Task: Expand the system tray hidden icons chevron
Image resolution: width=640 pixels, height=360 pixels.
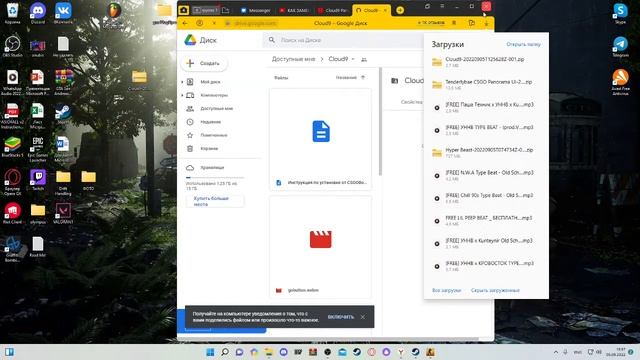Action: 556,352
